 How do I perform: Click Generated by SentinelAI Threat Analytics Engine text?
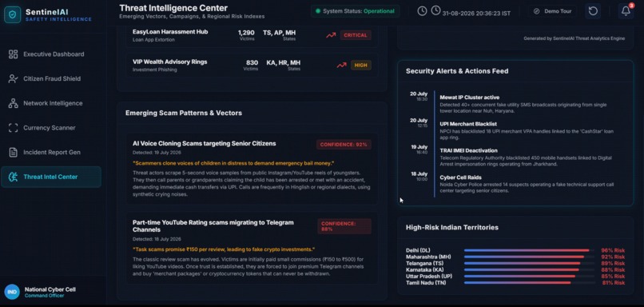point(574,38)
